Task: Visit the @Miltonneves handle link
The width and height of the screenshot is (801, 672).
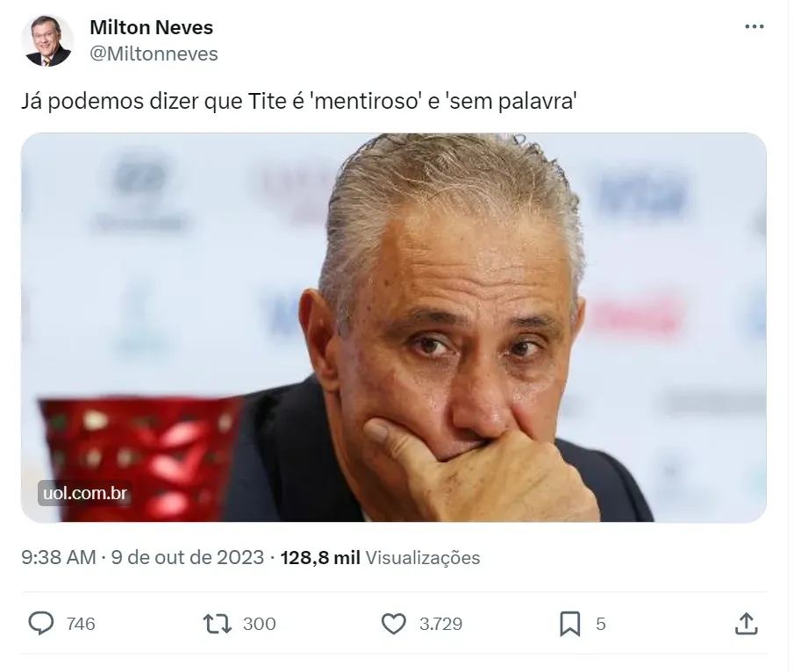Action: pos(154,54)
